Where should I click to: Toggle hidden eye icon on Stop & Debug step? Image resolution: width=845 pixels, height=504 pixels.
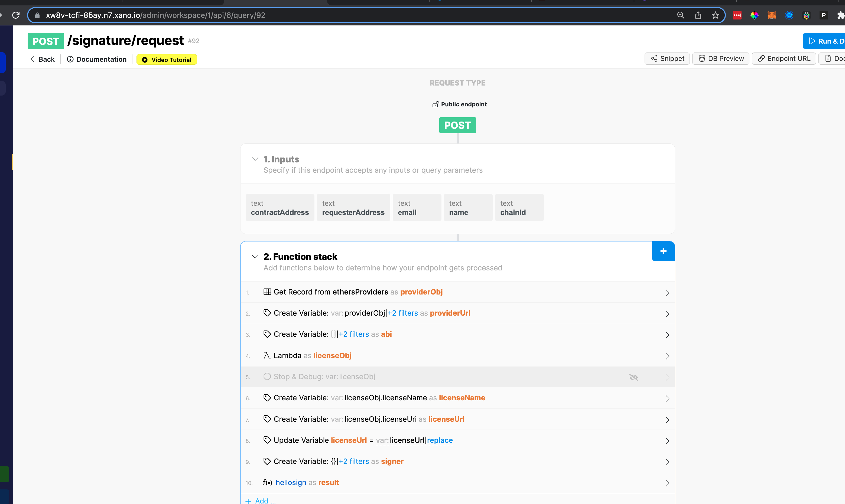(633, 377)
